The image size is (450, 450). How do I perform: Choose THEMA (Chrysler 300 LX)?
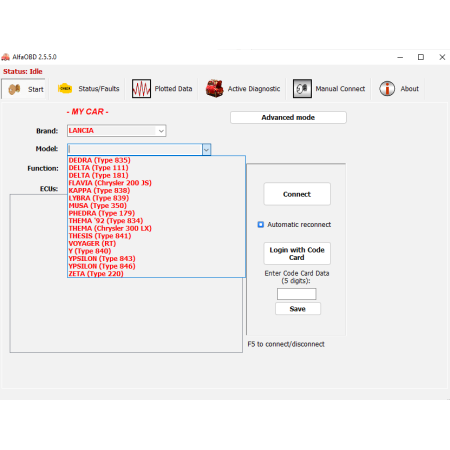(156, 228)
